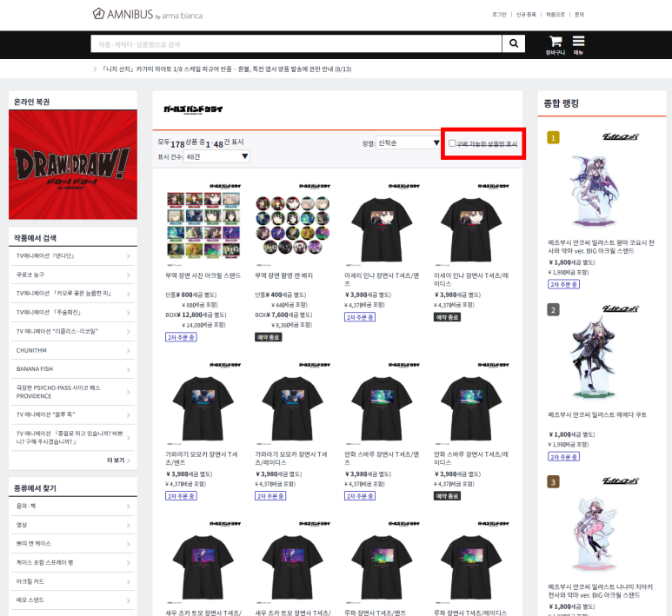
Task: Click the search input field
Action: tap(296, 43)
